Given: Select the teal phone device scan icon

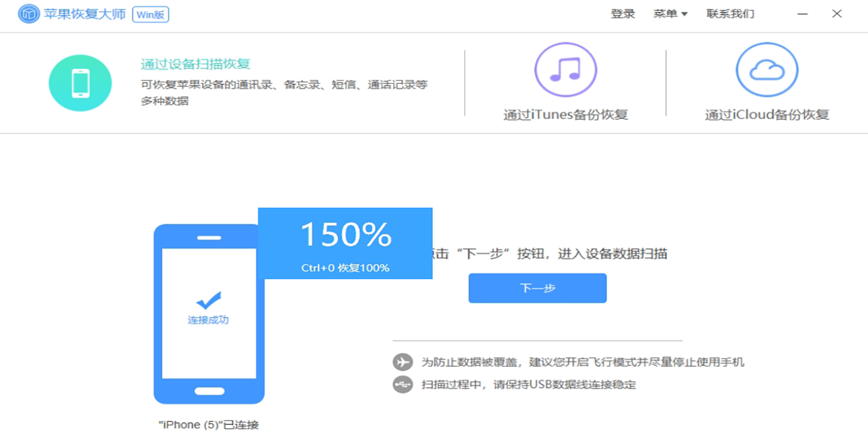Looking at the screenshot, I should point(80,83).
